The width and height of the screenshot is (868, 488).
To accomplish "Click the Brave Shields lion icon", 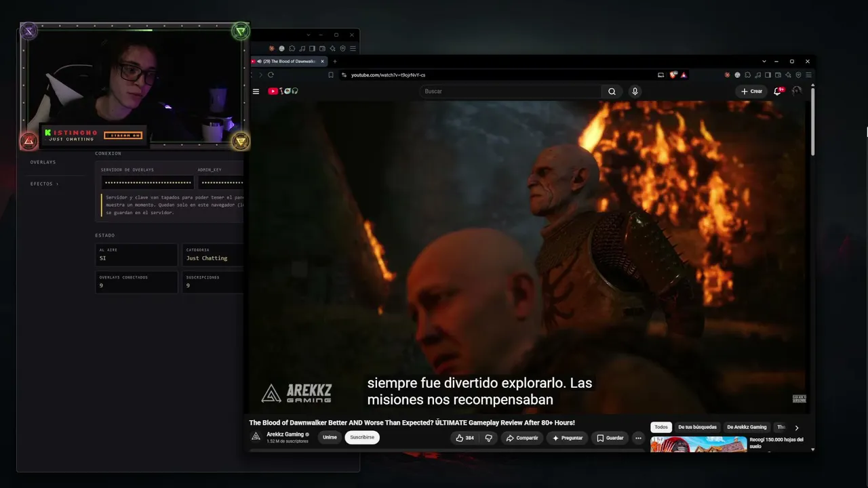I will (673, 75).
